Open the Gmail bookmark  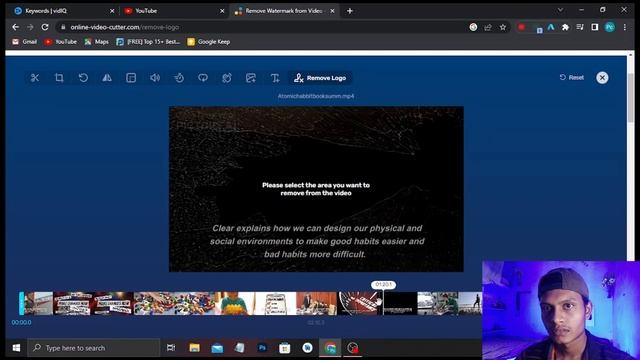pyautogui.click(x=24, y=42)
